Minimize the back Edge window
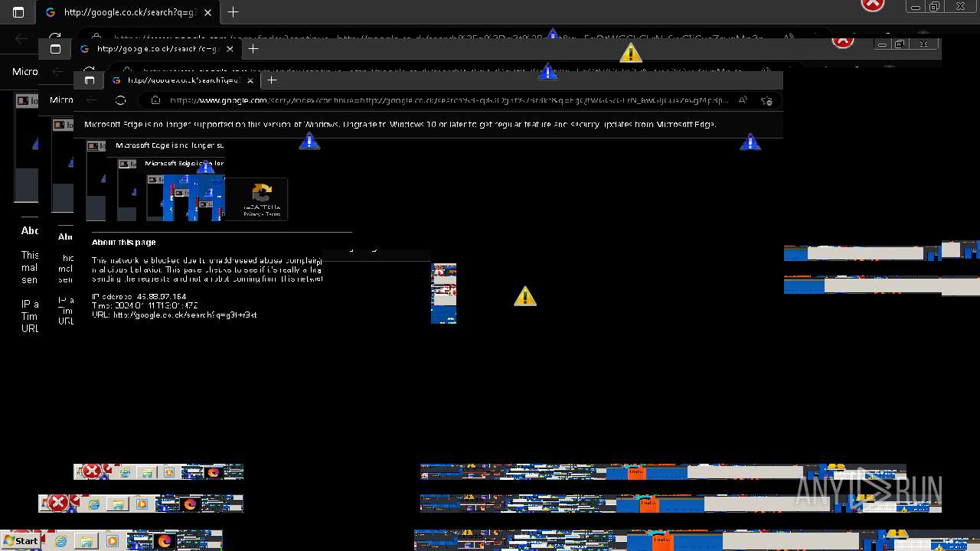Viewport: 980px width, 551px height. (x=915, y=7)
